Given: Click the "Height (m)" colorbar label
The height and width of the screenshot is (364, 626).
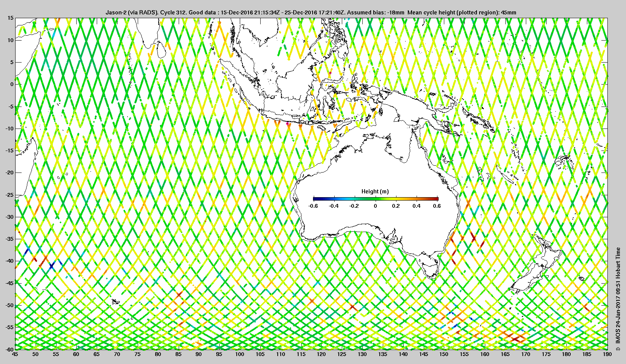Looking at the screenshot, I should 375,191.
